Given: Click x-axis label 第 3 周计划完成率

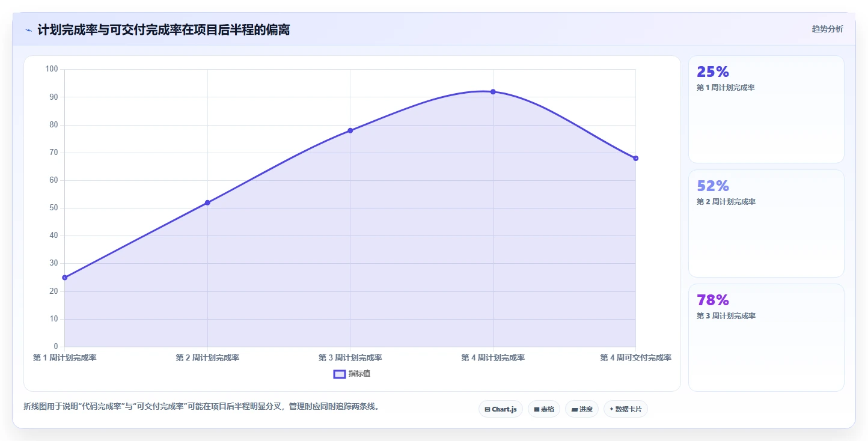Looking at the screenshot, I should click(x=350, y=357).
